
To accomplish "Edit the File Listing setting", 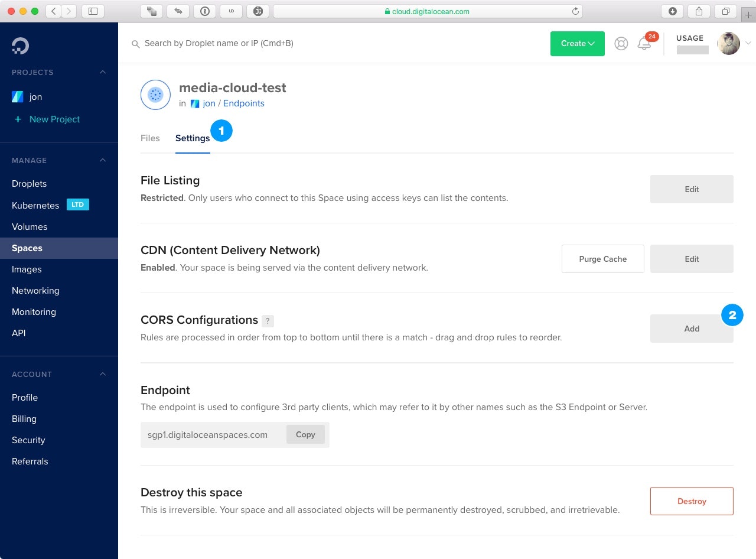I will point(692,189).
